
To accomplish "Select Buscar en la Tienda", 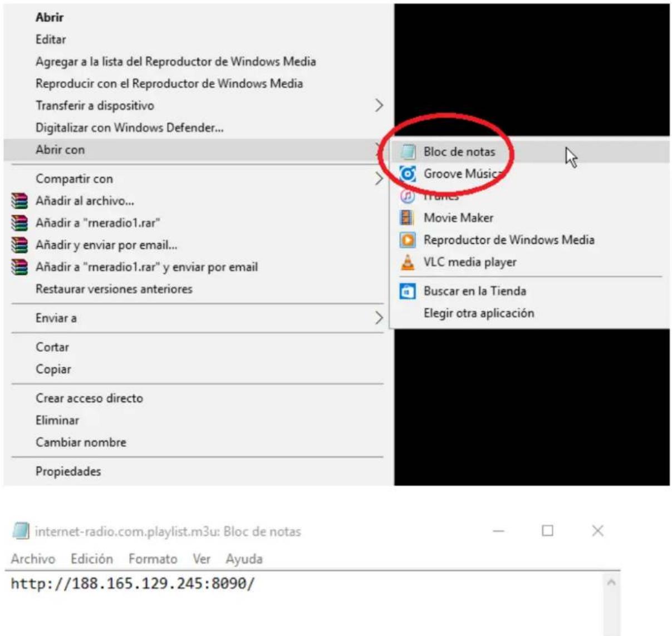I will [475, 291].
